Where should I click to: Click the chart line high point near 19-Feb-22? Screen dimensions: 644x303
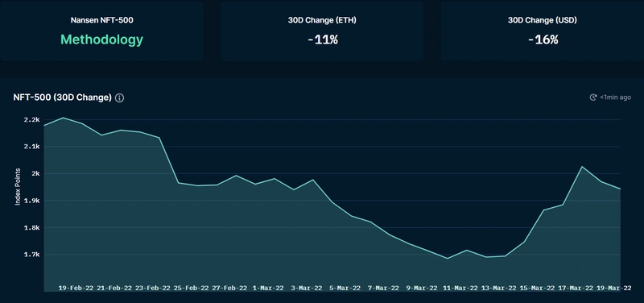coord(63,118)
